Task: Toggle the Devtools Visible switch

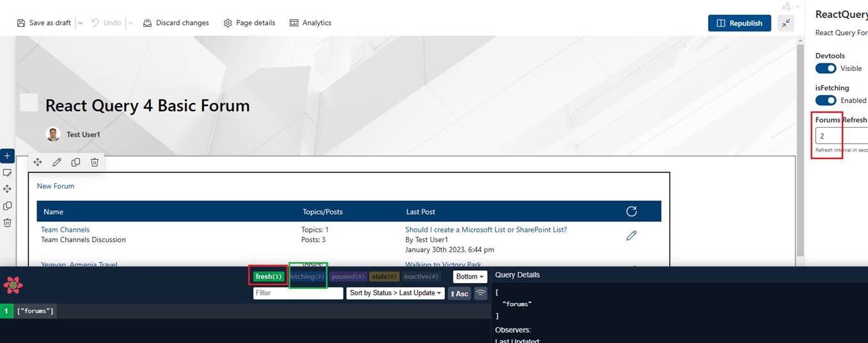Action: click(x=826, y=68)
